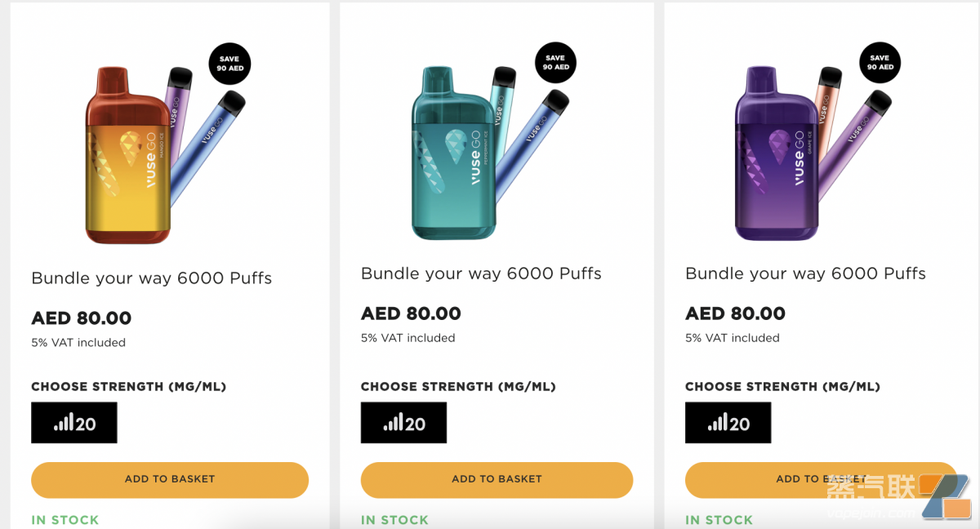This screenshot has height=529, width=980.
Task: Click the Save 90 AED badge on teal bundle
Action: pos(555,63)
